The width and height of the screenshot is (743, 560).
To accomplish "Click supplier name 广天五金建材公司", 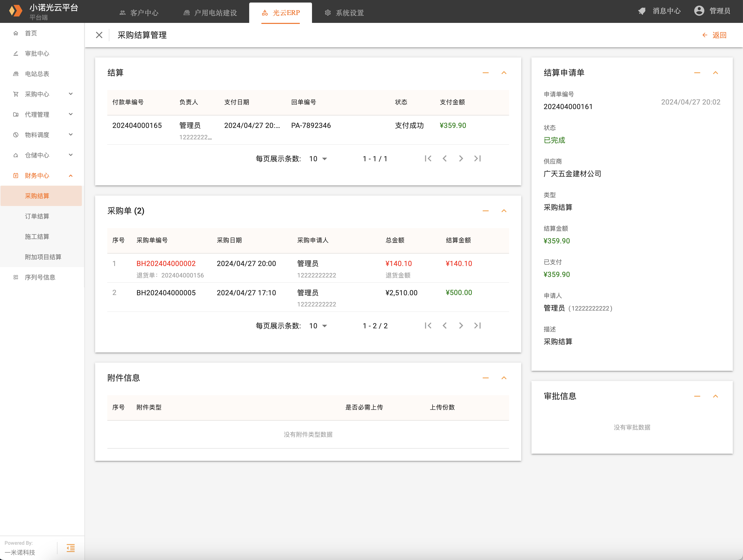I will pos(572,174).
